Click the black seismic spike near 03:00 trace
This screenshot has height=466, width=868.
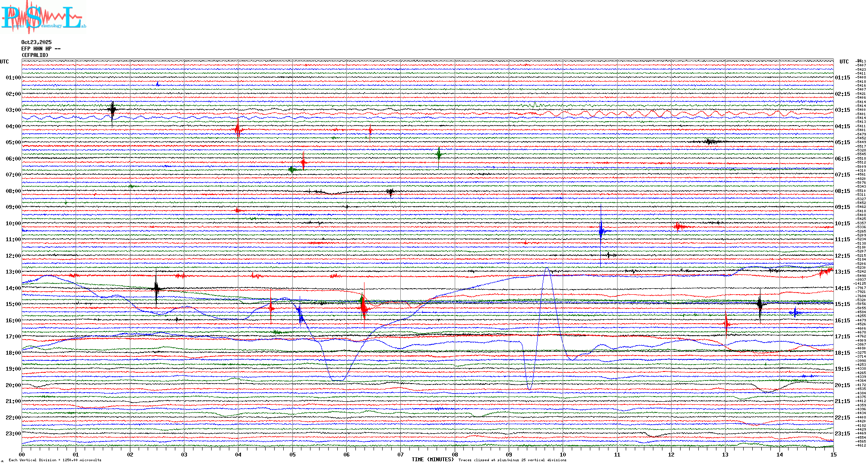pyautogui.click(x=112, y=110)
